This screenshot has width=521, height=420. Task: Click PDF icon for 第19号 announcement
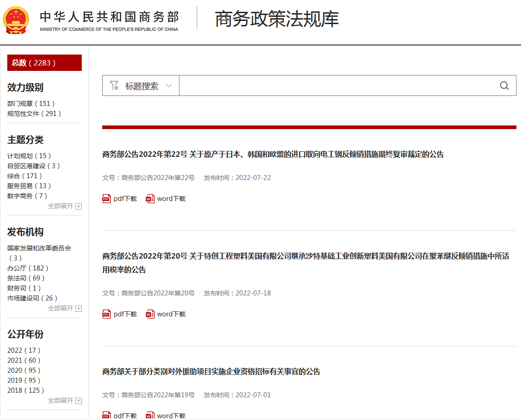pyautogui.click(x=106, y=415)
